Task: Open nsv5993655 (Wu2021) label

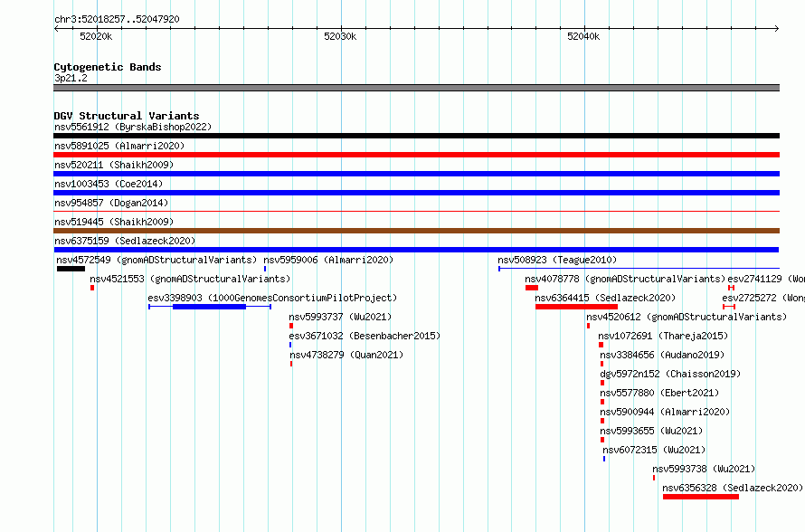Action: 651,431
